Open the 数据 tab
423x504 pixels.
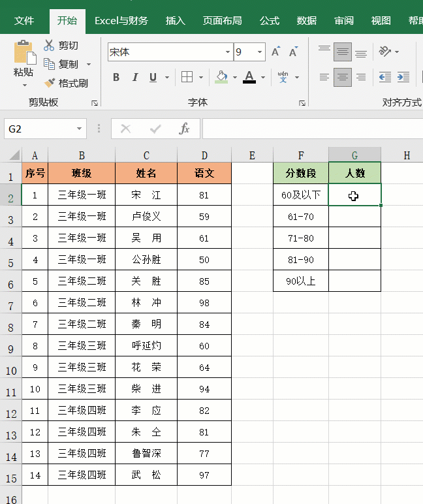click(x=307, y=21)
